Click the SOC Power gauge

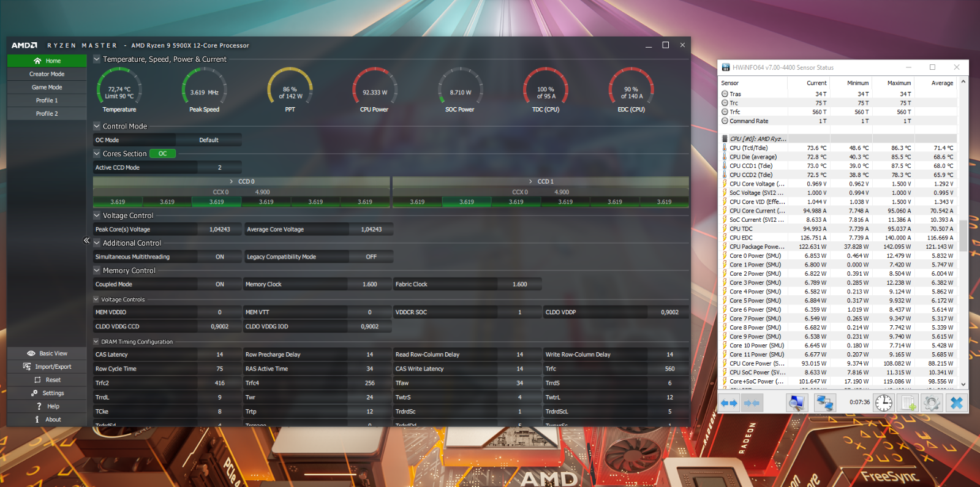coord(460,89)
